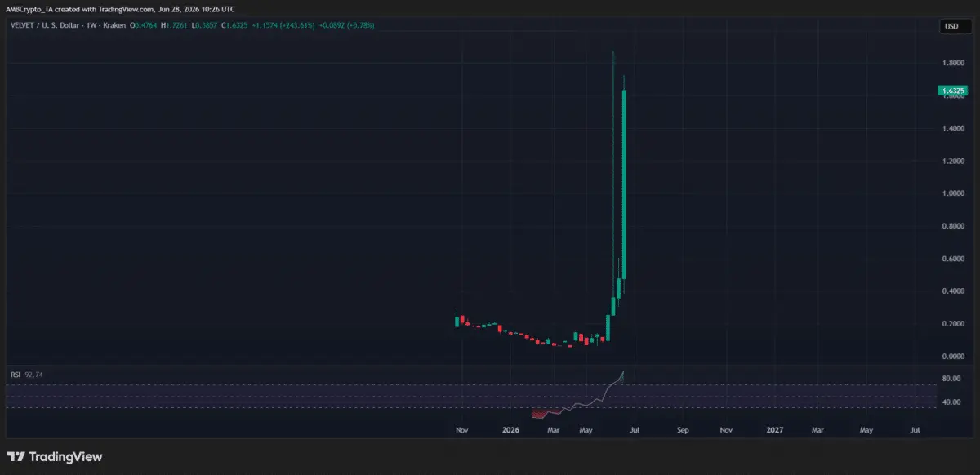Click the 0.2000 price axis label

pyautogui.click(x=953, y=324)
